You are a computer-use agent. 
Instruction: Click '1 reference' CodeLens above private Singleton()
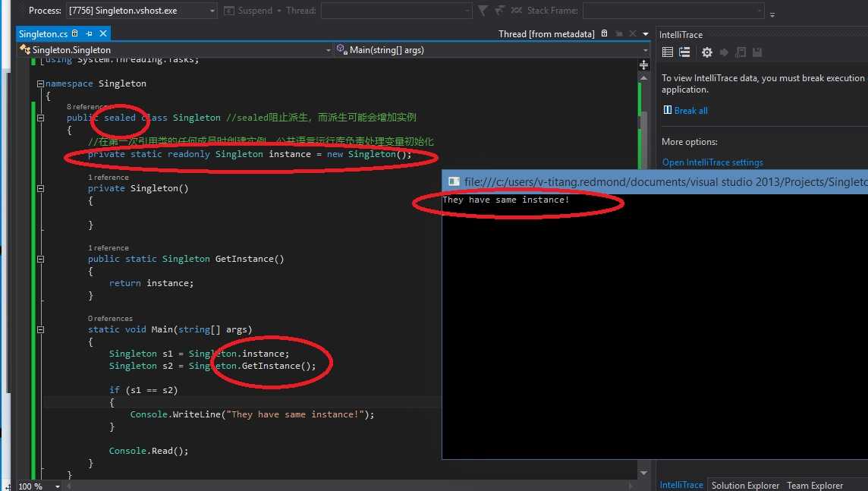(x=108, y=177)
